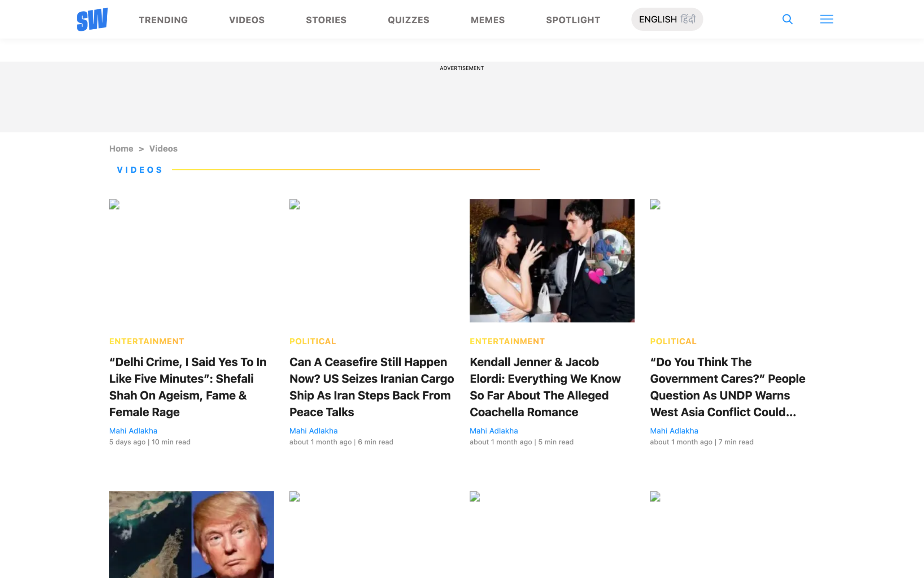Viewport: 924px width, 578px height.
Task: Click "about 1 month ago | 6 min read"
Action: tap(341, 442)
